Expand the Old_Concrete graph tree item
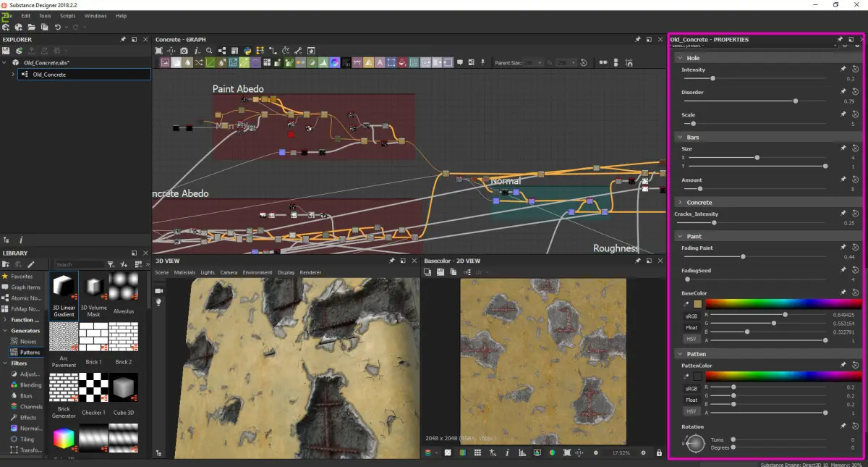 click(x=13, y=74)
